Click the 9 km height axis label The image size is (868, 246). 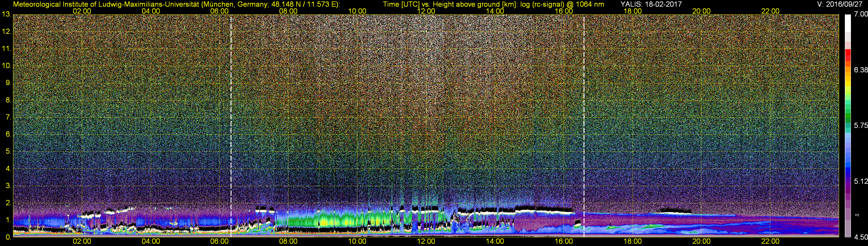point(8,83)
